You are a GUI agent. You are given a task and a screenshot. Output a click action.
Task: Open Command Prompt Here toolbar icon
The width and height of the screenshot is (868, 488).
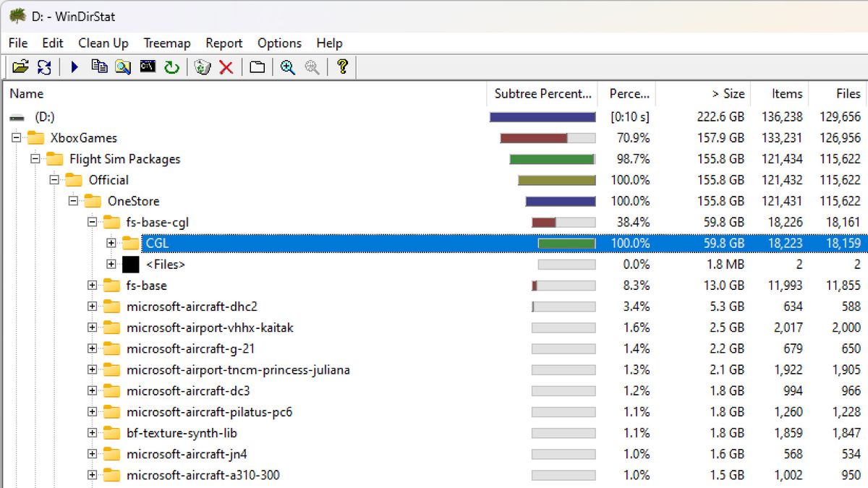[146, 67]
